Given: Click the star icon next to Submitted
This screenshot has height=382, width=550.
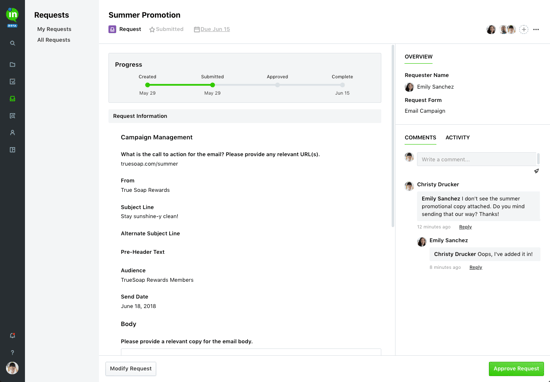Looking at the screenshot, I should [x=152, y=29].
